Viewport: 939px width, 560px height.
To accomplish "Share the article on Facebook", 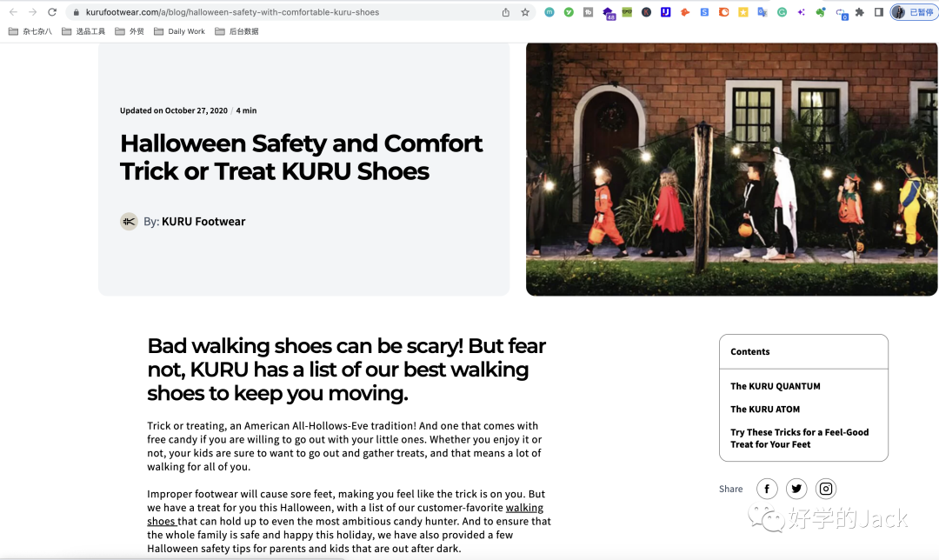I will (x=767, y=489).
